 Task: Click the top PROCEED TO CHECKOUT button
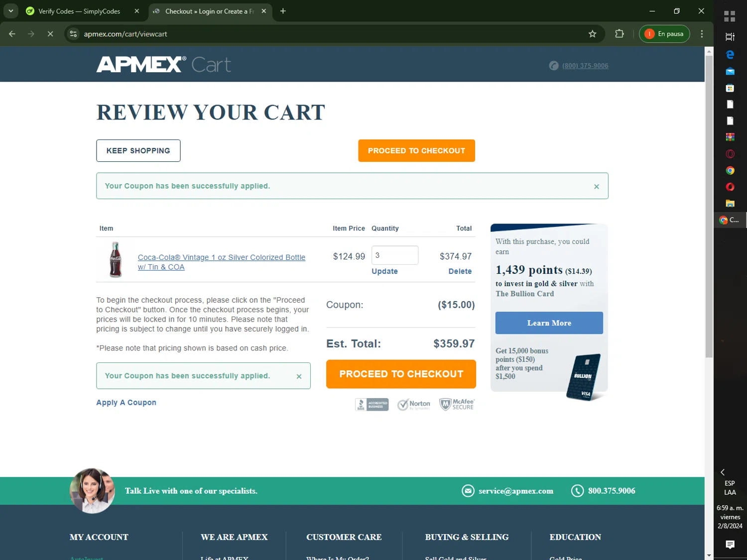[x=416, y=151]
